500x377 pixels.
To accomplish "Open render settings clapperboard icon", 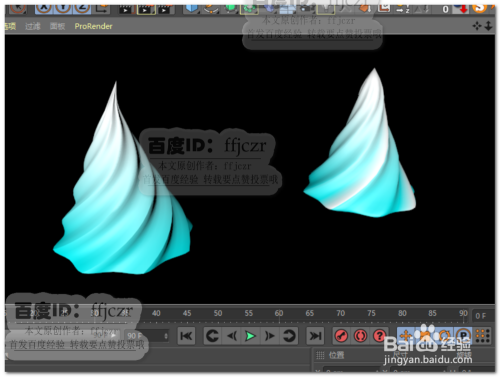I will pyautogui.click(x=164, y=9).
